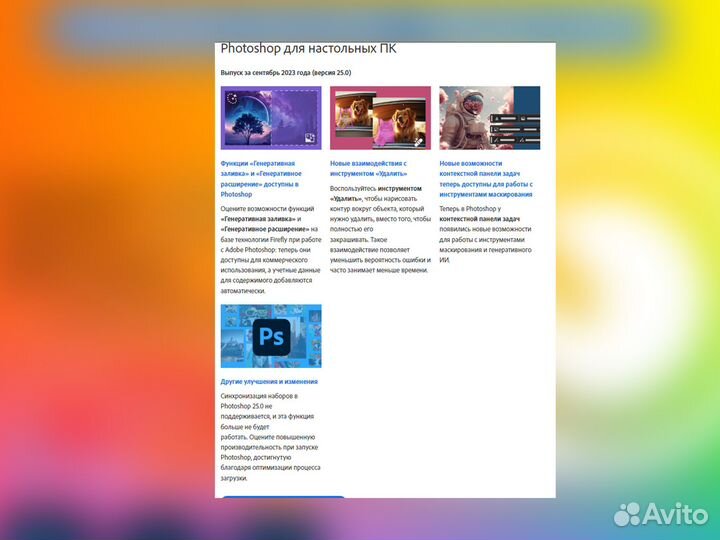Select the astronaut with flowers thumbnail
The image size is (720, 540).
click(x=489, y=118)
